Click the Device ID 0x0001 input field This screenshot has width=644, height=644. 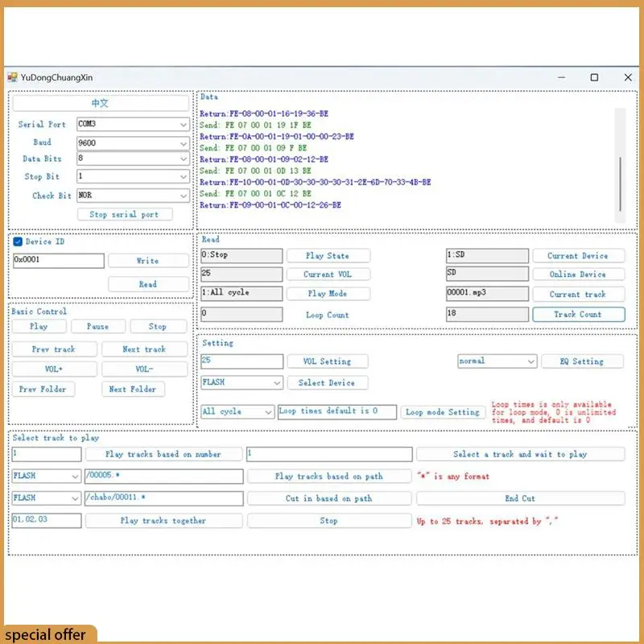(x=56, y=260)
